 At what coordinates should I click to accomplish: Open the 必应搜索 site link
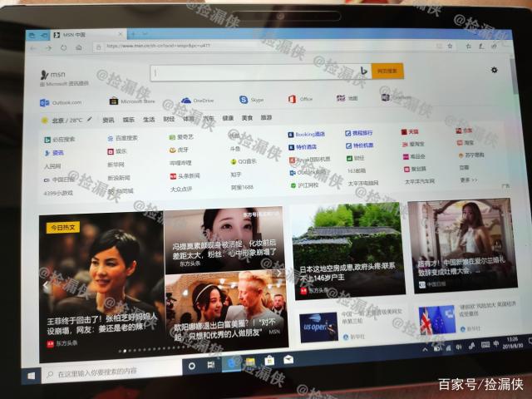click(x=60, y=140)
